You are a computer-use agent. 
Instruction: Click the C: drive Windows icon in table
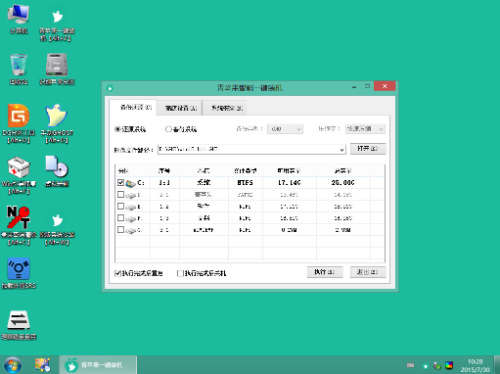pyautogui.click(x=130, y=183)
